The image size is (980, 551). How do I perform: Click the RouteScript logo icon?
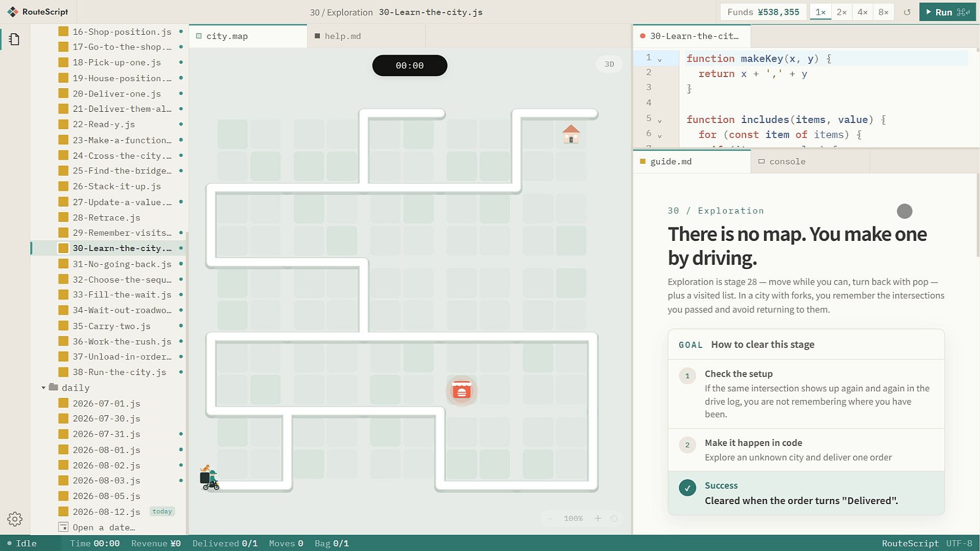point(13,12)
